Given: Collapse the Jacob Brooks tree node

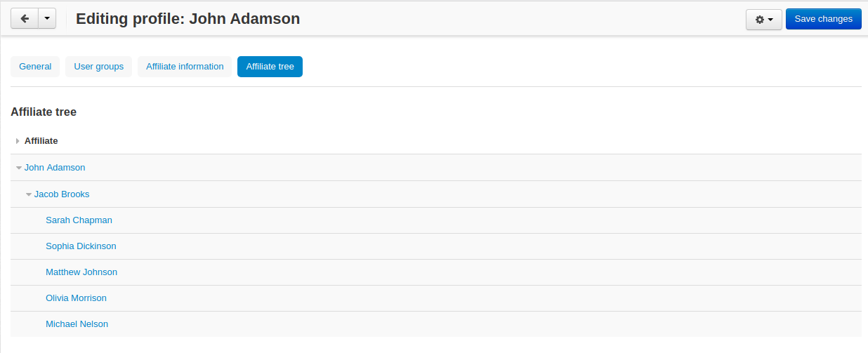Looking at the screenshot, I should click(x=29, y=194).
